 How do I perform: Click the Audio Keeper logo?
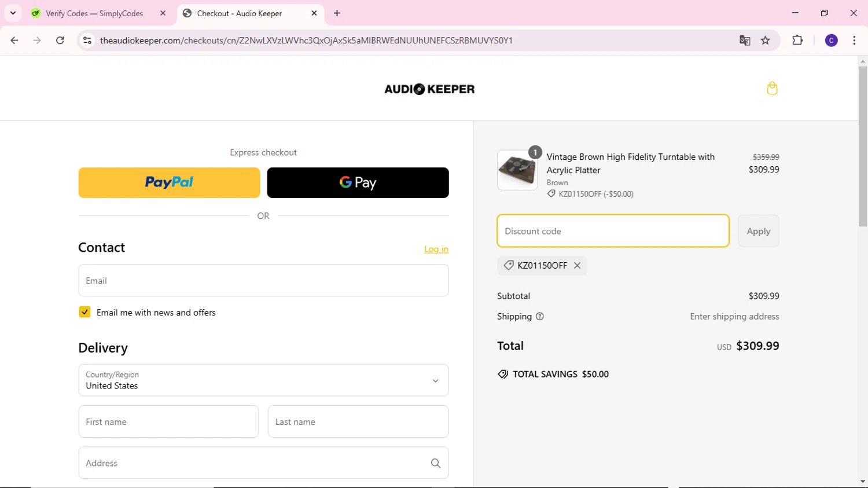click(x=429, y=89)
